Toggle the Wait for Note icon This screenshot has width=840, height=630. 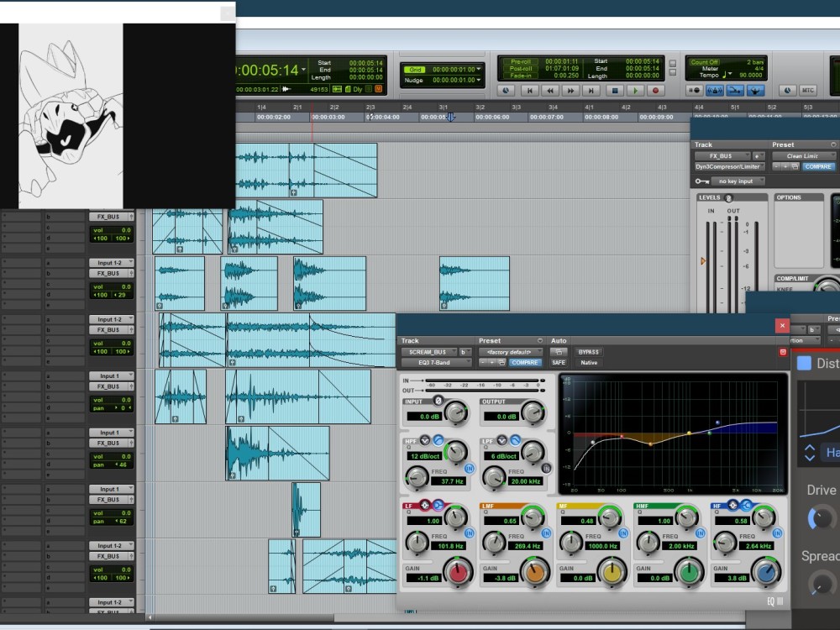click(695, 91)
